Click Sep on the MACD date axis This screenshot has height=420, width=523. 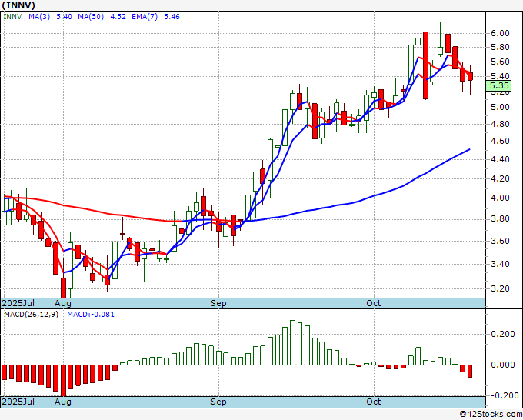tap(218, 402)
